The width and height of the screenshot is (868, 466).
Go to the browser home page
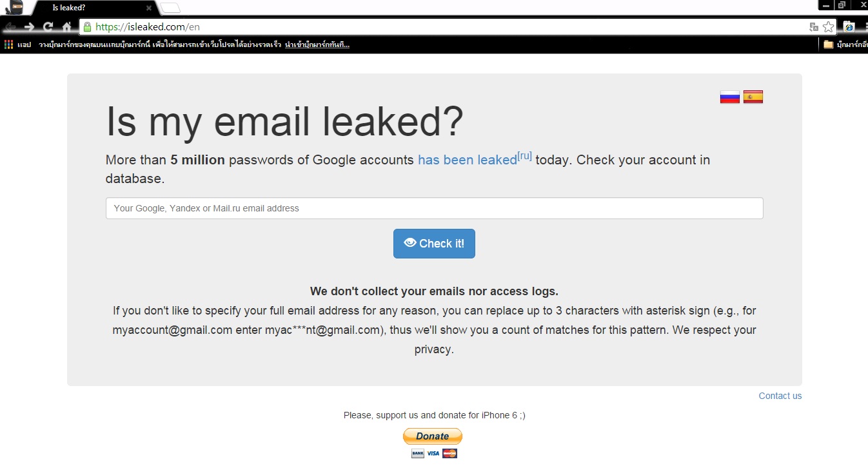tap(66, 27)
